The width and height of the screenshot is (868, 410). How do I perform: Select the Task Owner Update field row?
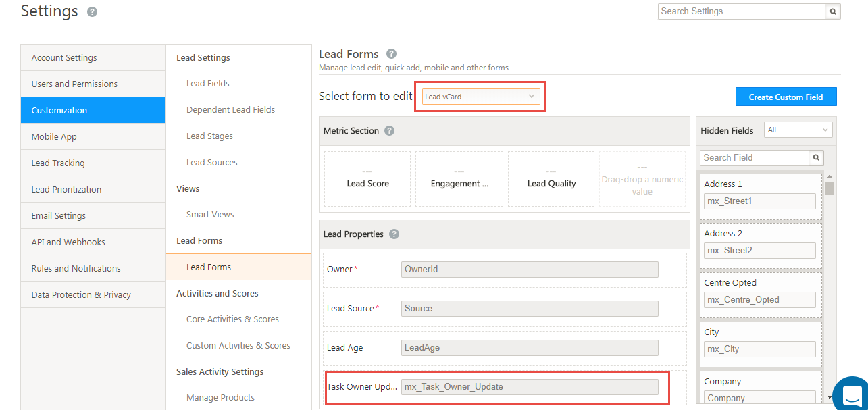pyautogui.click(x=497, y=387)
